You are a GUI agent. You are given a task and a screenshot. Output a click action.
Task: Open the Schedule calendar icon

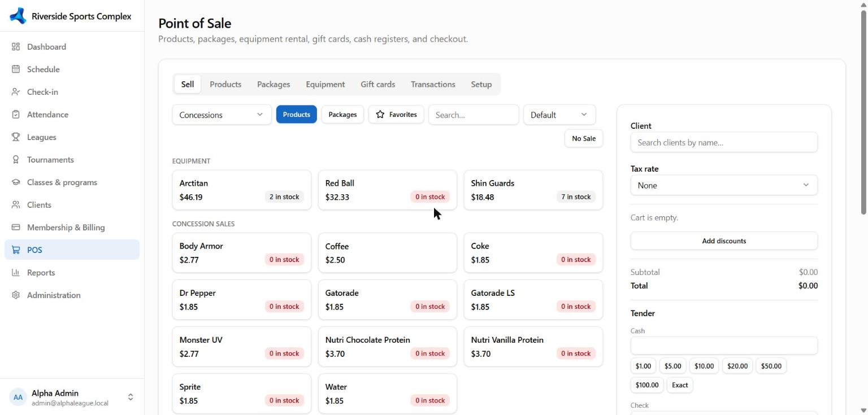[x=16, y=69]
